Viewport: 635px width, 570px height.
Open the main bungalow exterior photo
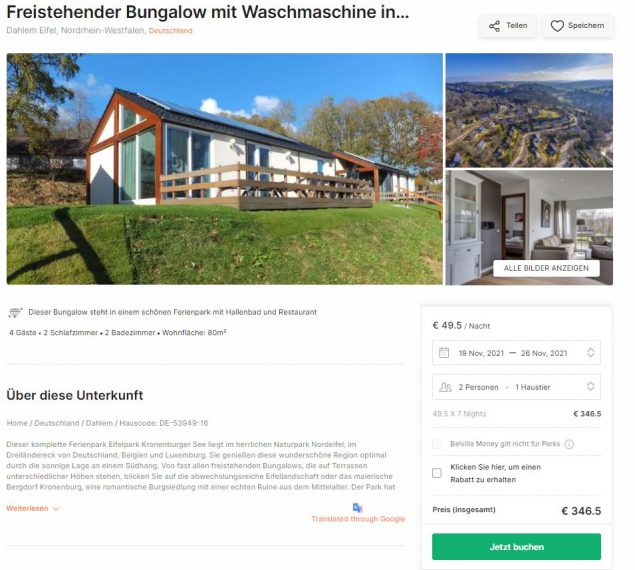point(225,169)
